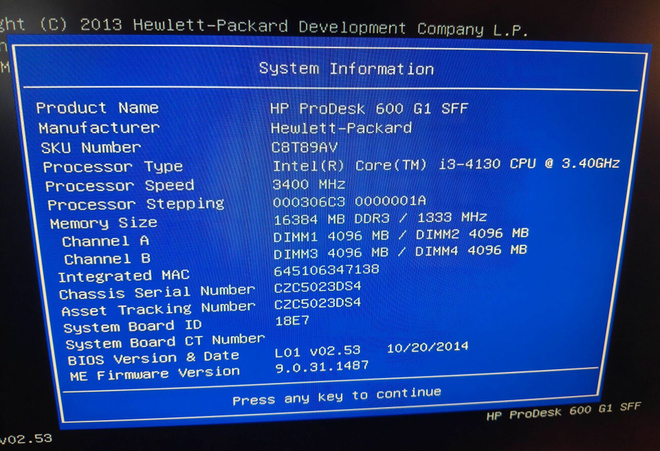Viewport: 660px width, 451px height.
Task: Click the v02.53 text at screen bottom-left
Action: [x=26, y=439]
